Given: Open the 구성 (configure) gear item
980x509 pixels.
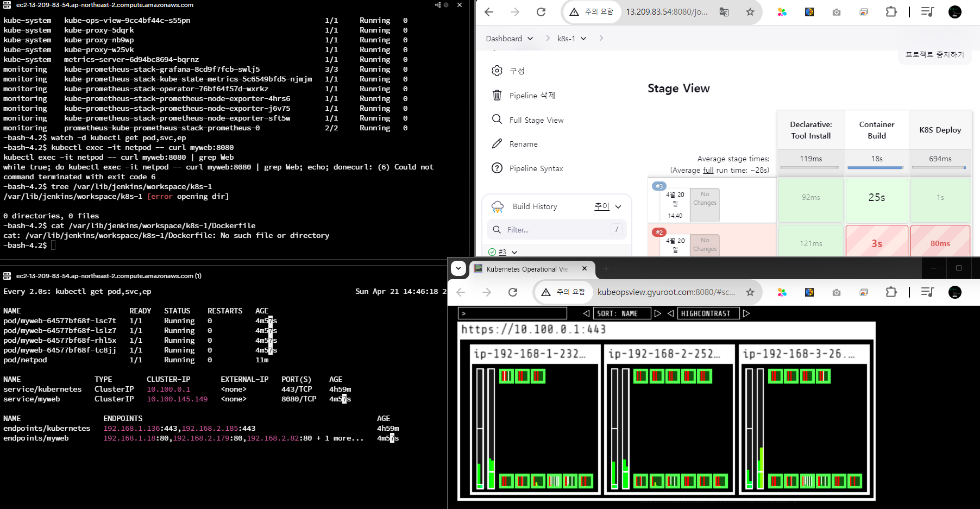Looking at the screenshot, I should tap(508, 71).
